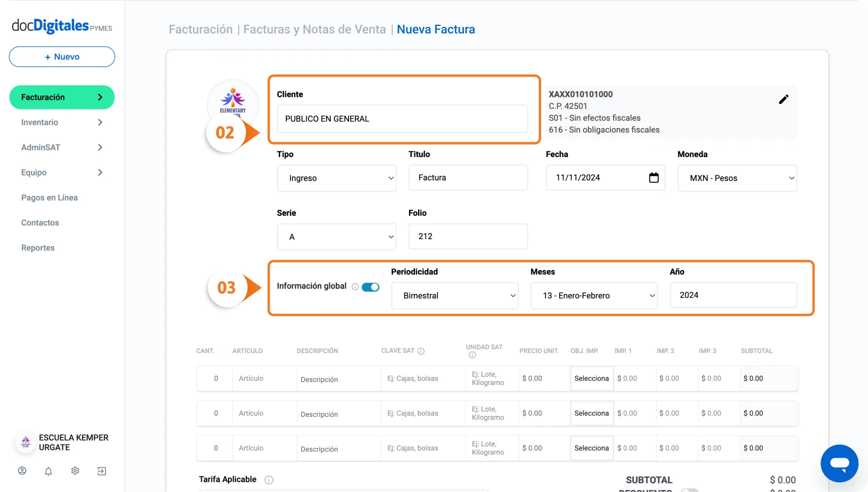
Task: Go to Facturas y Notas de Venta breadcrumb
Action: [315, 29]
